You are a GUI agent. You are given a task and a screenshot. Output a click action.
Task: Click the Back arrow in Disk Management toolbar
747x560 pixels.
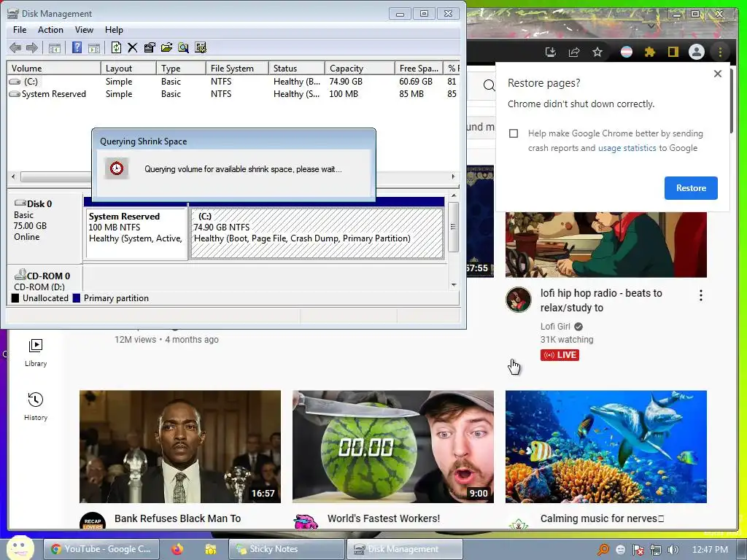point(15,47)
